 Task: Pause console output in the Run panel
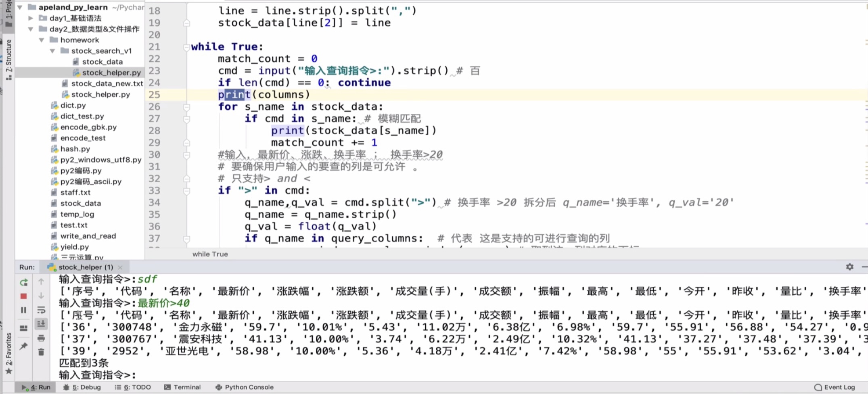tap(24, 310)
